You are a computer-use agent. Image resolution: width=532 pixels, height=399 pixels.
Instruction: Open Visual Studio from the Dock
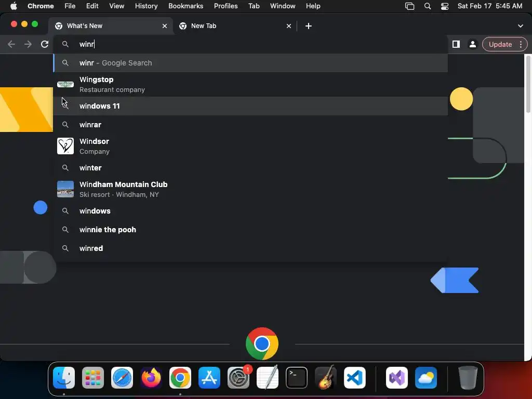(x=397, y=378)
